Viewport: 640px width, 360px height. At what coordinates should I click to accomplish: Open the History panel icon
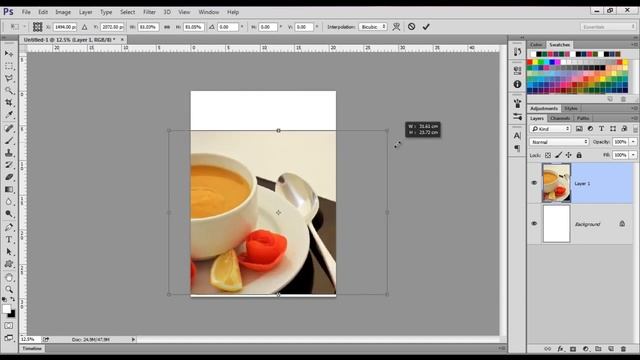point(518,52)
